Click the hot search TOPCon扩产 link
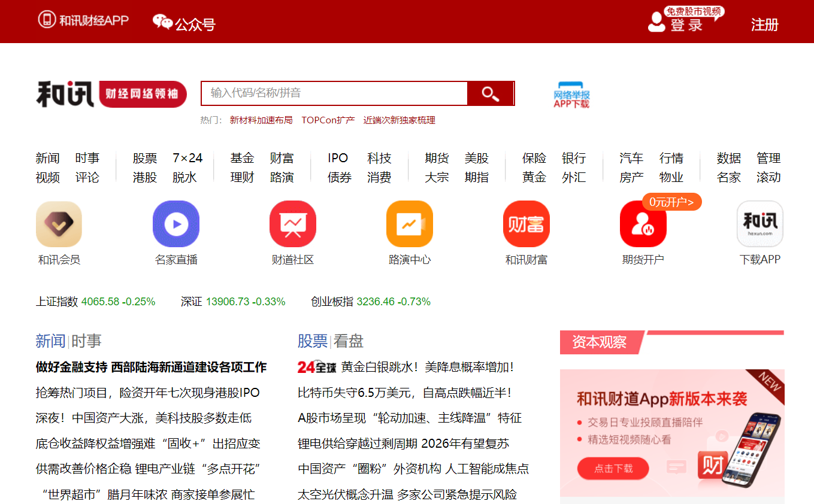Viewport: 814px width, 504px height. 328,120
